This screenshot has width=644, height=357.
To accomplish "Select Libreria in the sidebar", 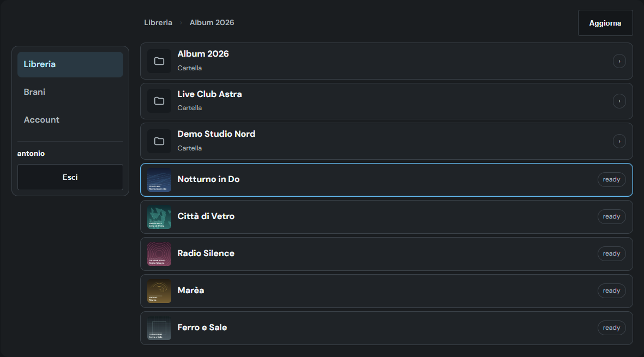I will pyautogui.click(x=70, y=64).
